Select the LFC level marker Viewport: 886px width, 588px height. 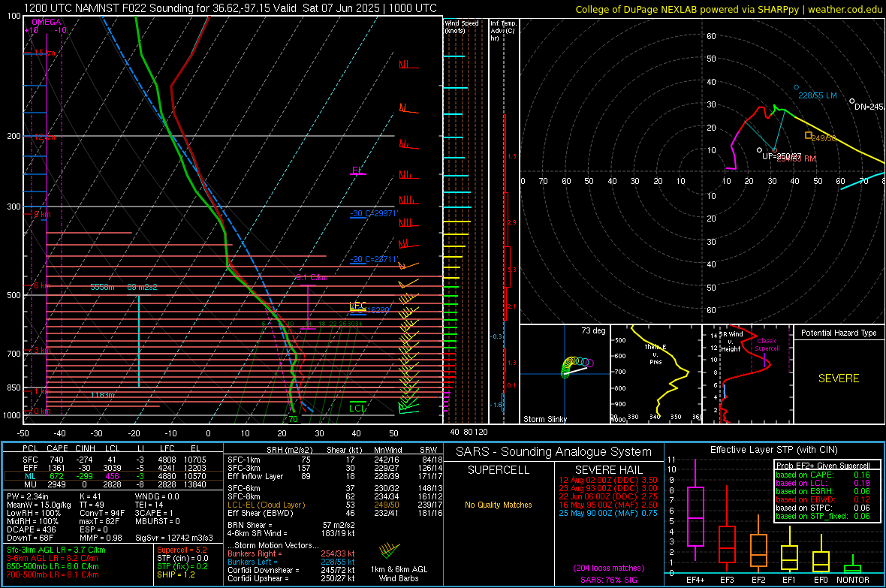click(357, 306)
